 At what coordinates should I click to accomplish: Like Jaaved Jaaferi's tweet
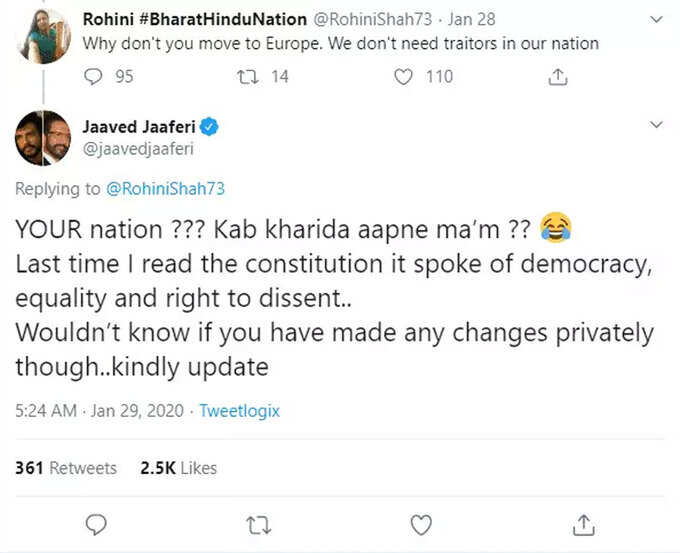[x=421, y=525]
